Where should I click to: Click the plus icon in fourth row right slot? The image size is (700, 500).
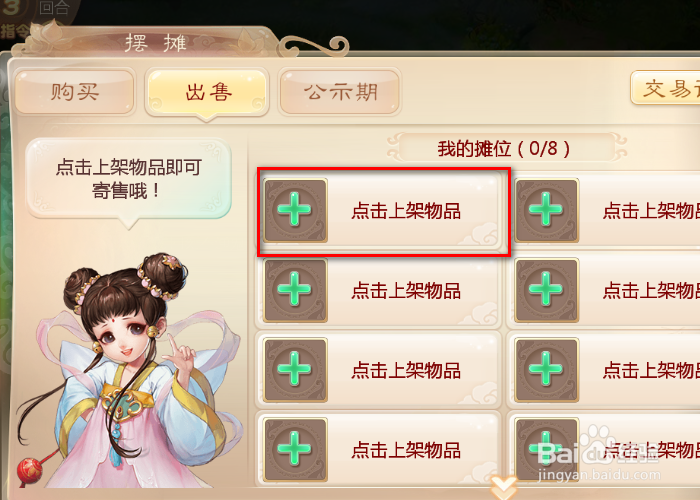[x=546, y=449]
